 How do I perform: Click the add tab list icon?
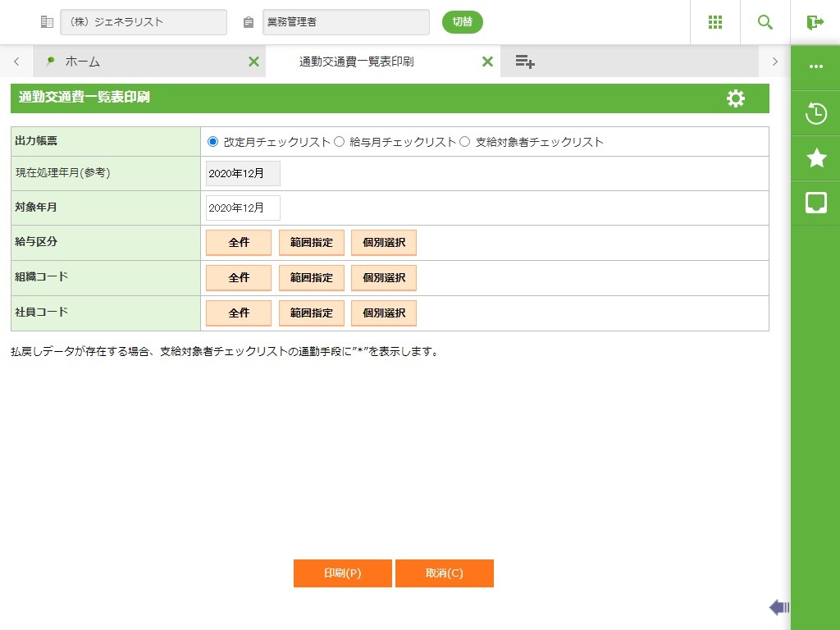pos(525,62)
